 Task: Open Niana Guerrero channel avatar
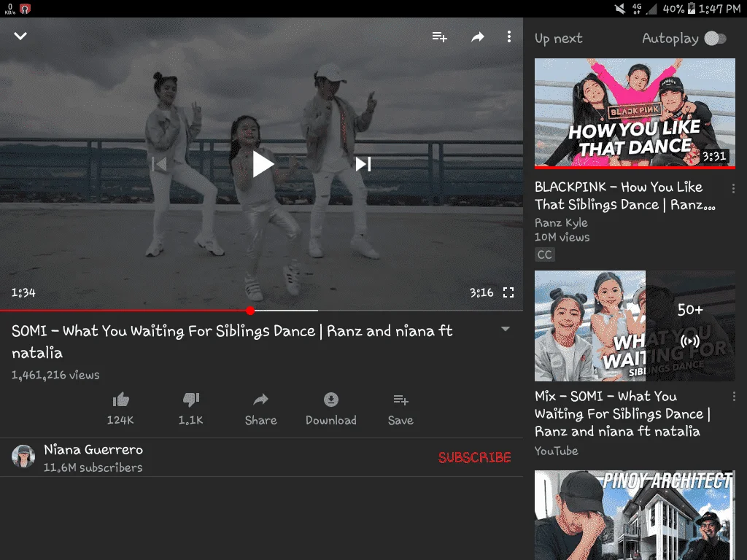tap(23, 456)
